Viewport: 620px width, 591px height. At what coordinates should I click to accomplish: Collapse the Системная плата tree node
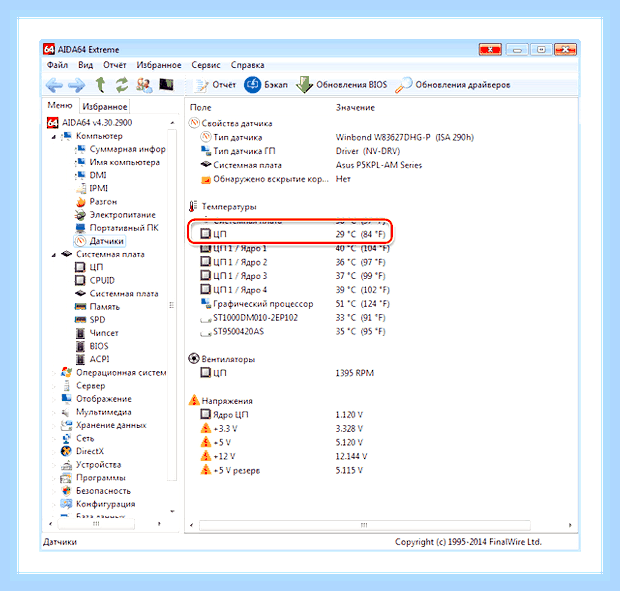tap(53, 255)
